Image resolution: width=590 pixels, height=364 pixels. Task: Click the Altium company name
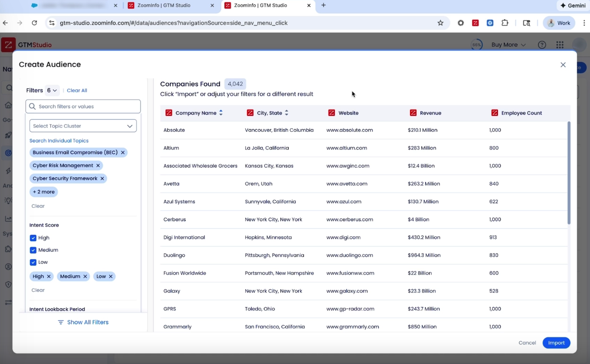tap(171, 148)
